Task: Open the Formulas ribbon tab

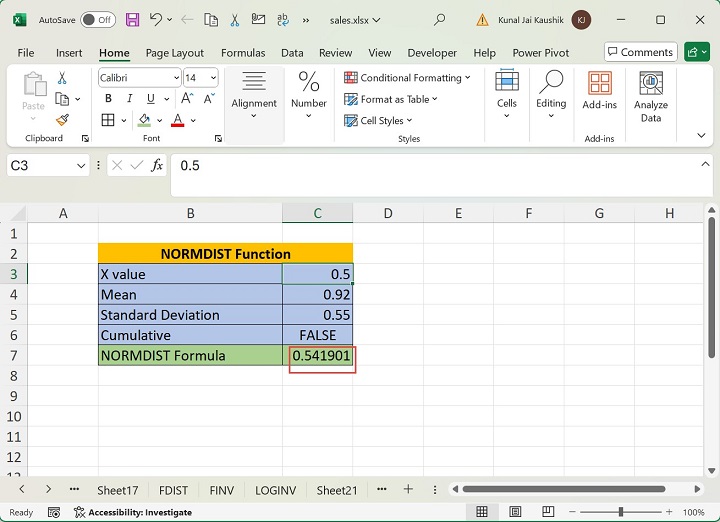Action: (243, 53)
